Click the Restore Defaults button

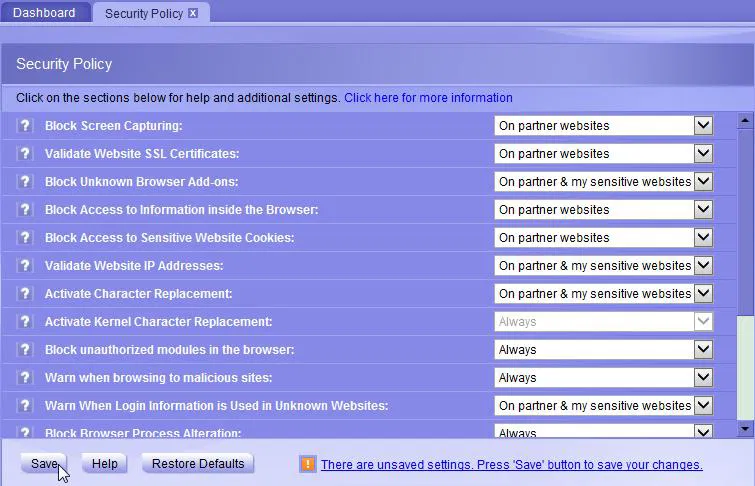click(x=198, y=464)
